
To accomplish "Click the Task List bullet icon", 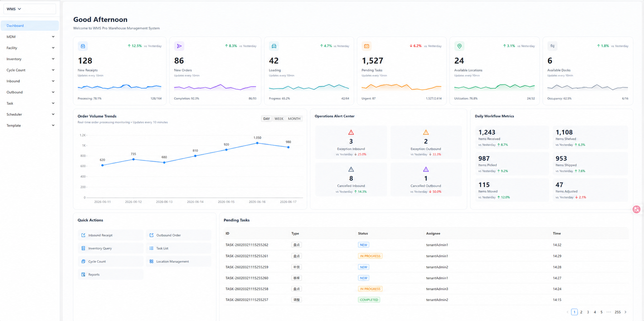I will [151, 248].
